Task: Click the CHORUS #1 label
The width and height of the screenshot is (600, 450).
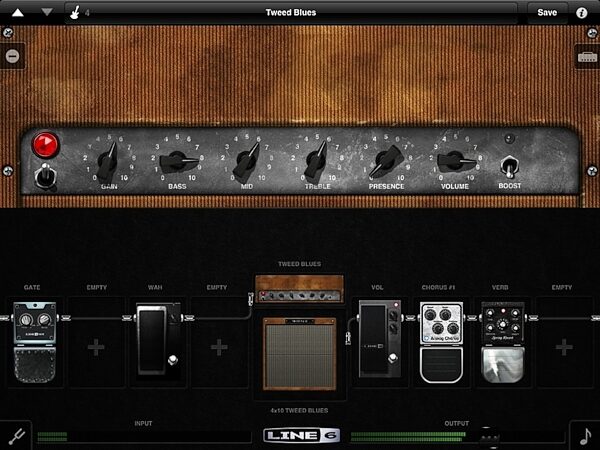Action: click(438, 287)
